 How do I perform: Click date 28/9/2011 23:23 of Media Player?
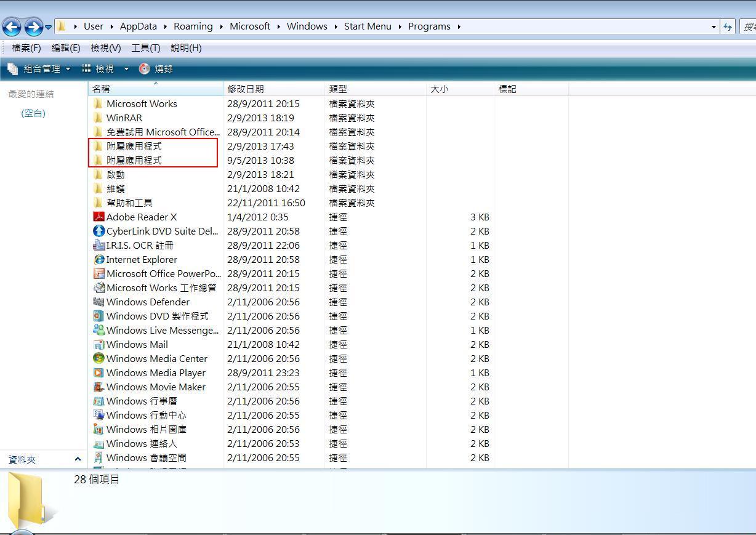tap(263, 372)
